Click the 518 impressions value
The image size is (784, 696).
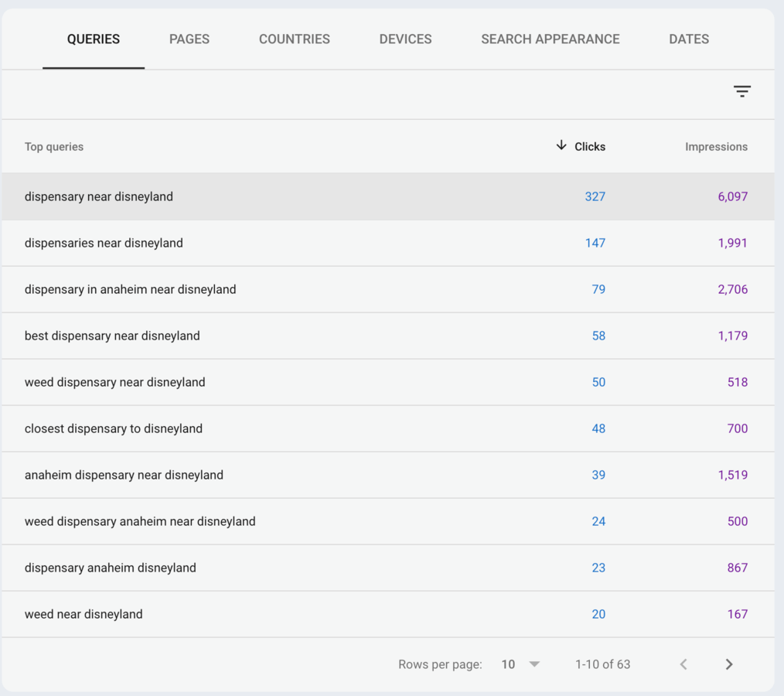coord(738,383)
